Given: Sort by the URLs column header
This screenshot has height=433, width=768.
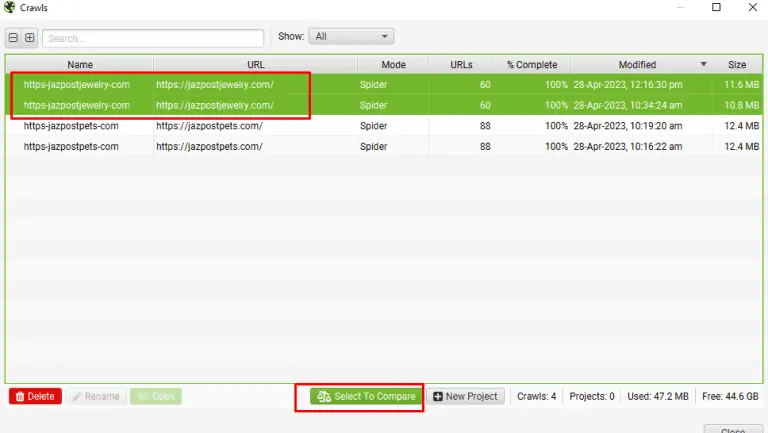Looking at the screenshot, I should point(461,65).
